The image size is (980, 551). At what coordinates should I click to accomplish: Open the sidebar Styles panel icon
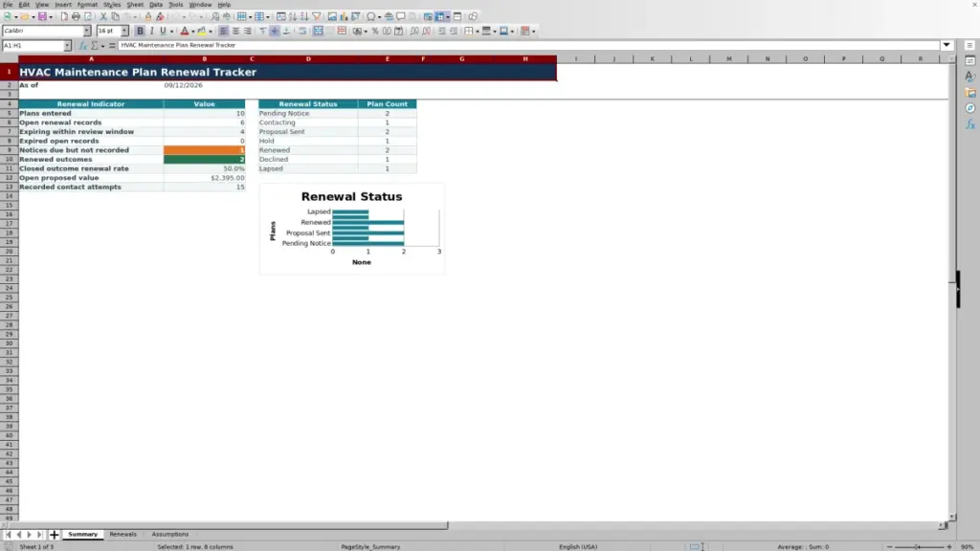pyautogui.click(x=970, y=77)
